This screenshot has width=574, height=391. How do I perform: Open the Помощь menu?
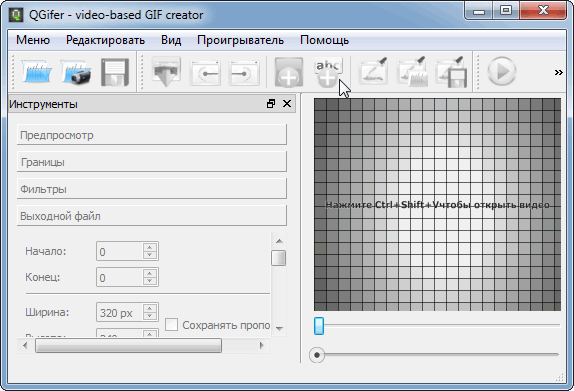point(324,40)
